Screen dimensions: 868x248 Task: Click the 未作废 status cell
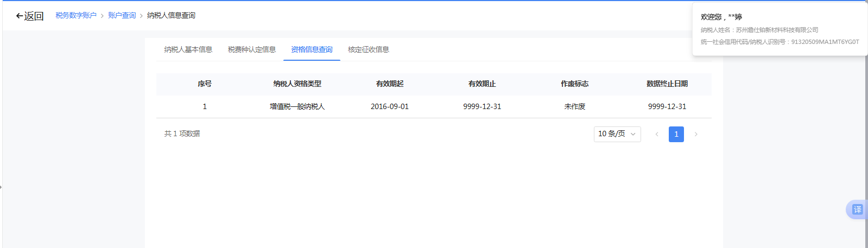[575, 106]
